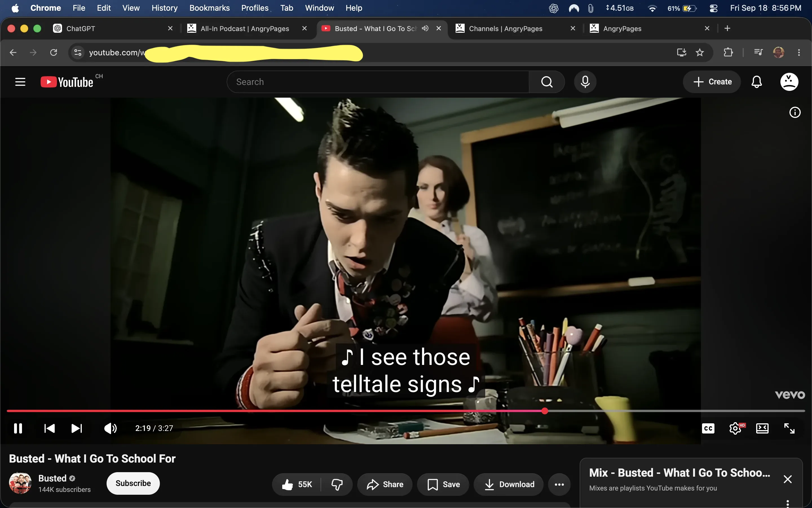Open a new browser tab
This screenshot has width=812, height=508.
pos(727,28)
